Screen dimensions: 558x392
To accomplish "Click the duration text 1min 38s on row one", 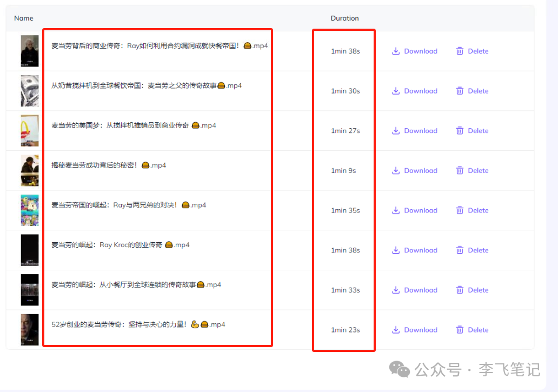I will 344,51.
